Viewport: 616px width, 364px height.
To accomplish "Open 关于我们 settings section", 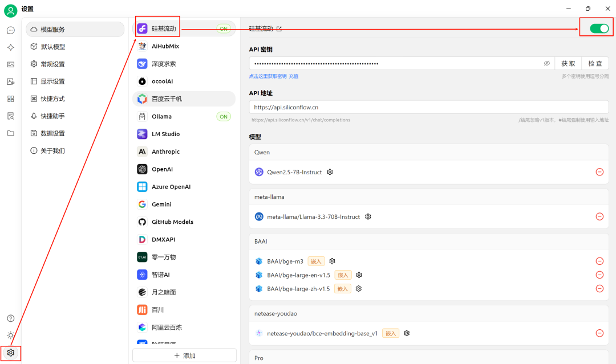I will pos(75,150).
